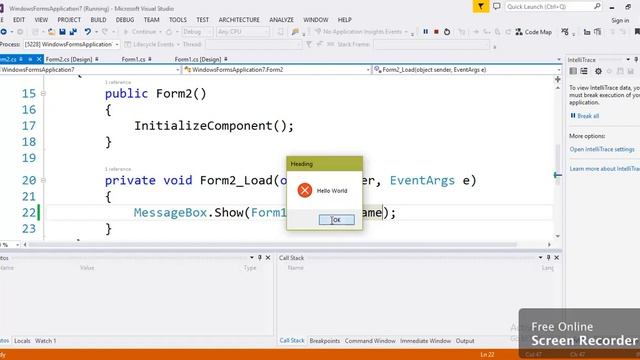640x360 pixels.
Task: Open the DEBUG menu
Action: pyautogui.click(x=124, y=20)
